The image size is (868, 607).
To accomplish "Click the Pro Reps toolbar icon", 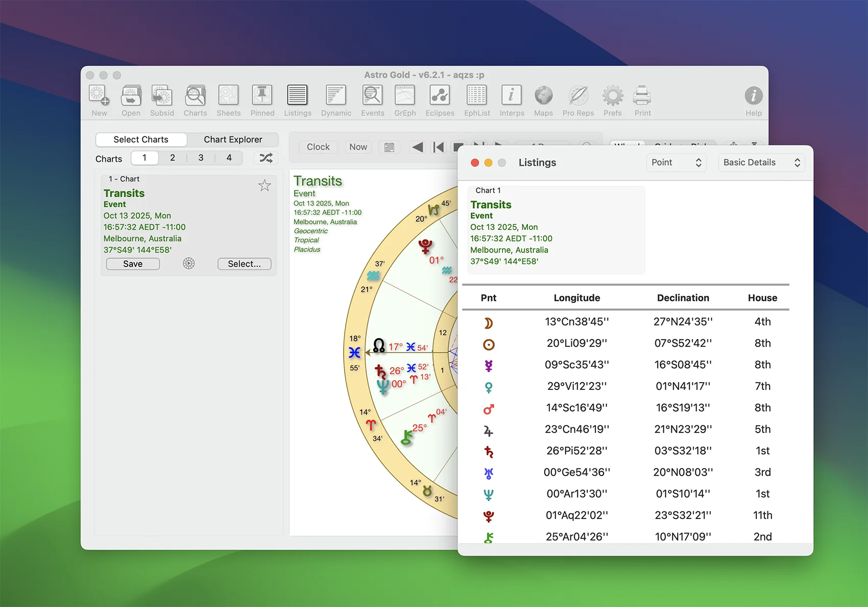I will click(x=578, y=101).
